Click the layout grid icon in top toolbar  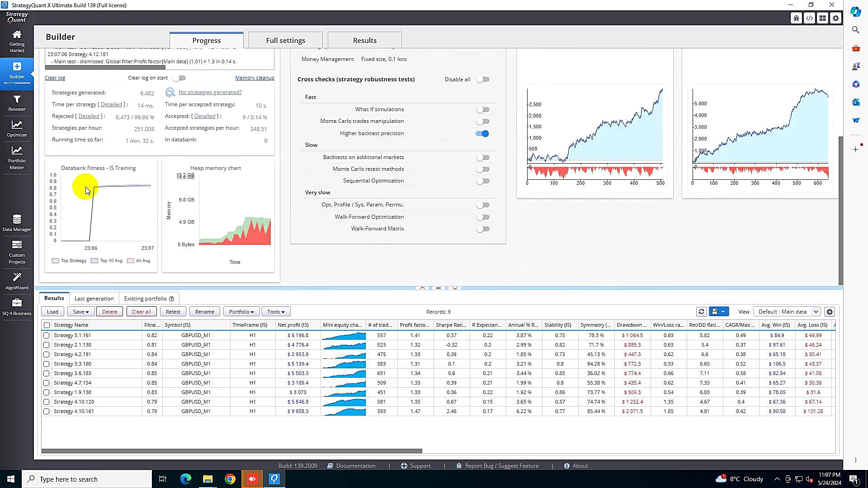[x=822, y=18]
